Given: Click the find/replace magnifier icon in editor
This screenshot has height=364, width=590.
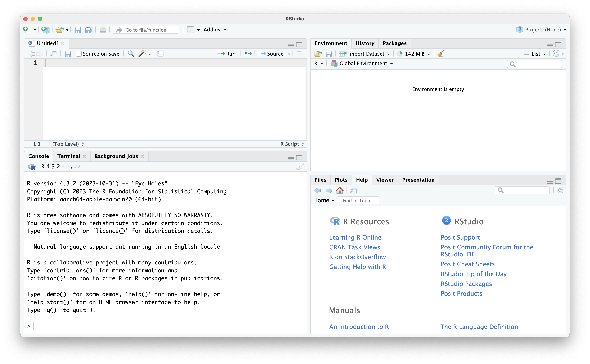Looking at the screenshot, I should coord(131,54).
